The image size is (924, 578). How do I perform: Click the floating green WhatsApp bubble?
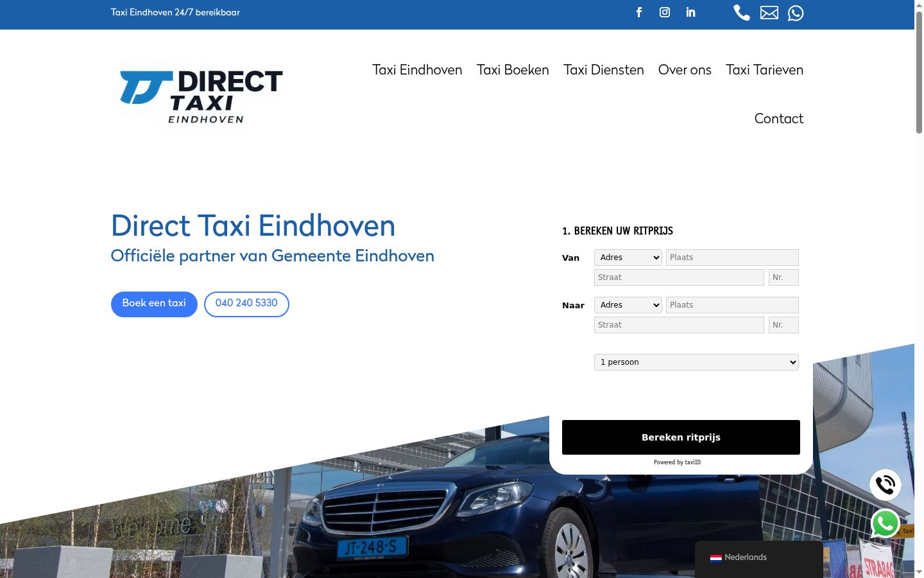click(886, 523)
